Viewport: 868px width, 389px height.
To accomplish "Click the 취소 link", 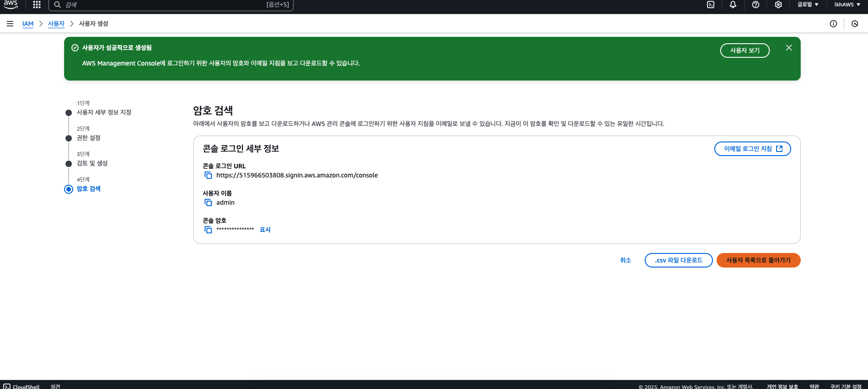I will (x=626, y=260).
